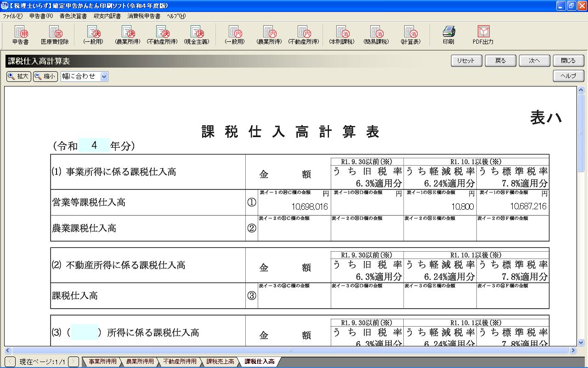Screen dimensions: 588x368
Task: Open the ファイル(F) menu
Action: point(12,16)
